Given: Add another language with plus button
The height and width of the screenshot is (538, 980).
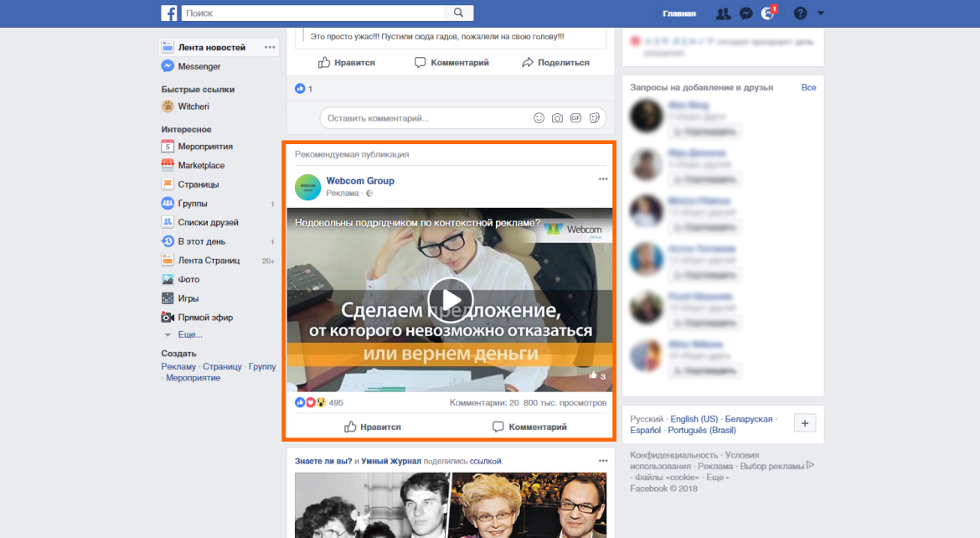Looking at the screenshot, I should point(803,423).
